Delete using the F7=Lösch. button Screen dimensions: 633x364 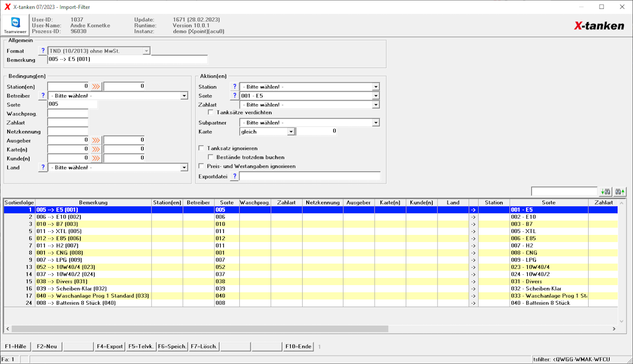click(204, 346)
